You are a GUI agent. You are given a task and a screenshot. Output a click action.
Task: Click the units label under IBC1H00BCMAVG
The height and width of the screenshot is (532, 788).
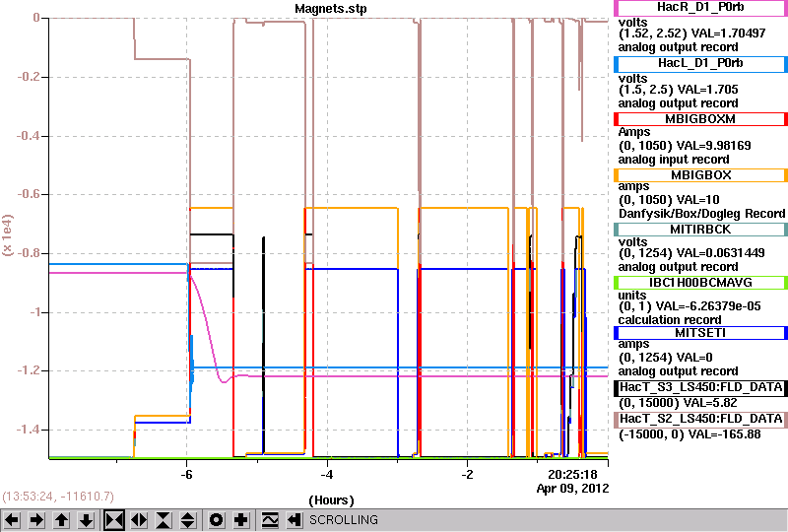[x=632, y=296]
